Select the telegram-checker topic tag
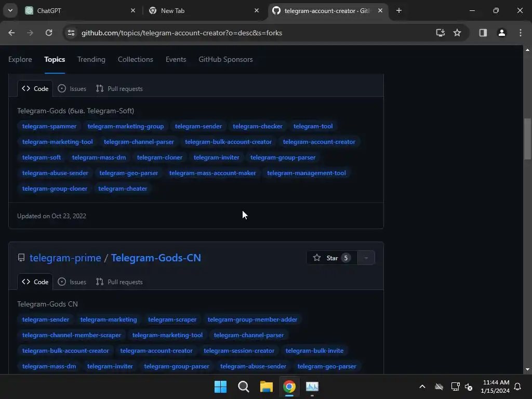The height and width of the screenshot is (399, 532). click(258, 126)
